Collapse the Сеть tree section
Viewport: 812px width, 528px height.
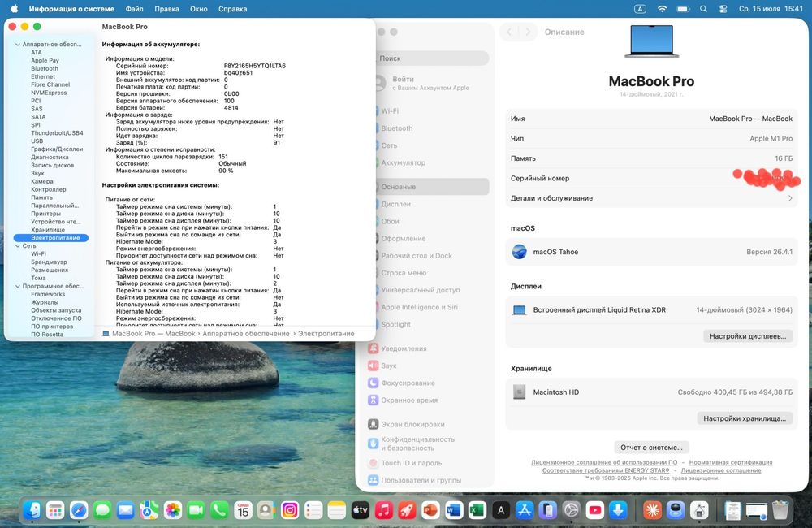click(18, 246)
